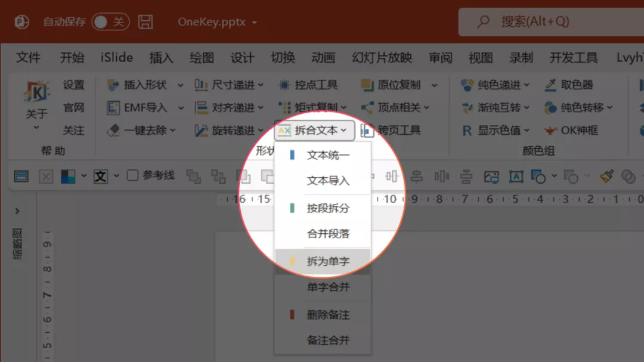644x362 pixels.
Task: Click the format painter brush icon
Action: [606, 177]
